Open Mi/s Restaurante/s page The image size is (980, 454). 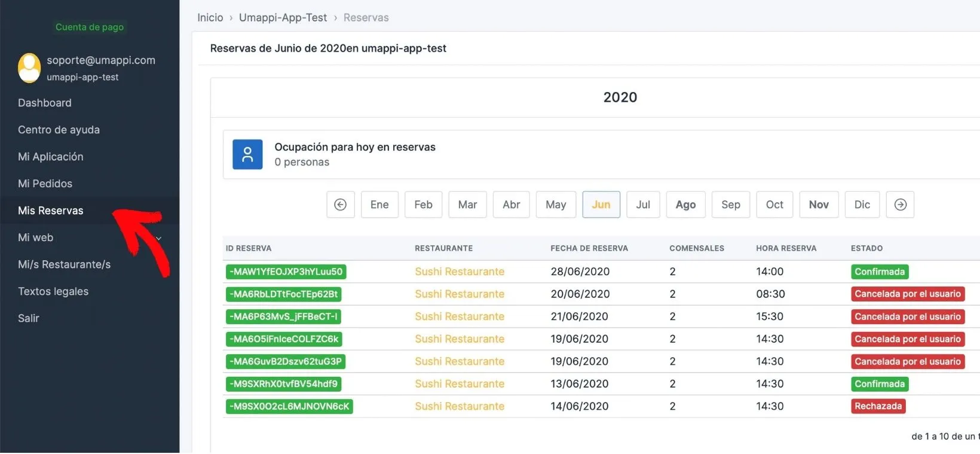pos(65,264)
